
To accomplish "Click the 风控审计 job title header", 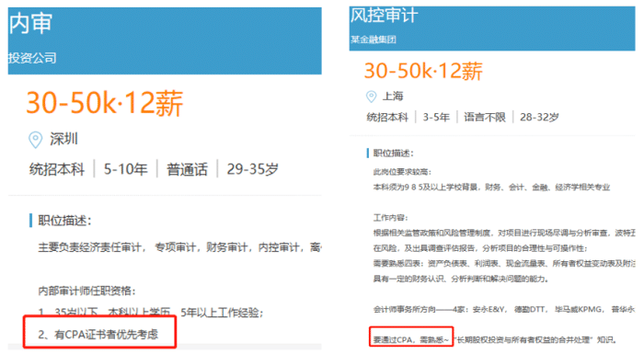I will [384, 16].
